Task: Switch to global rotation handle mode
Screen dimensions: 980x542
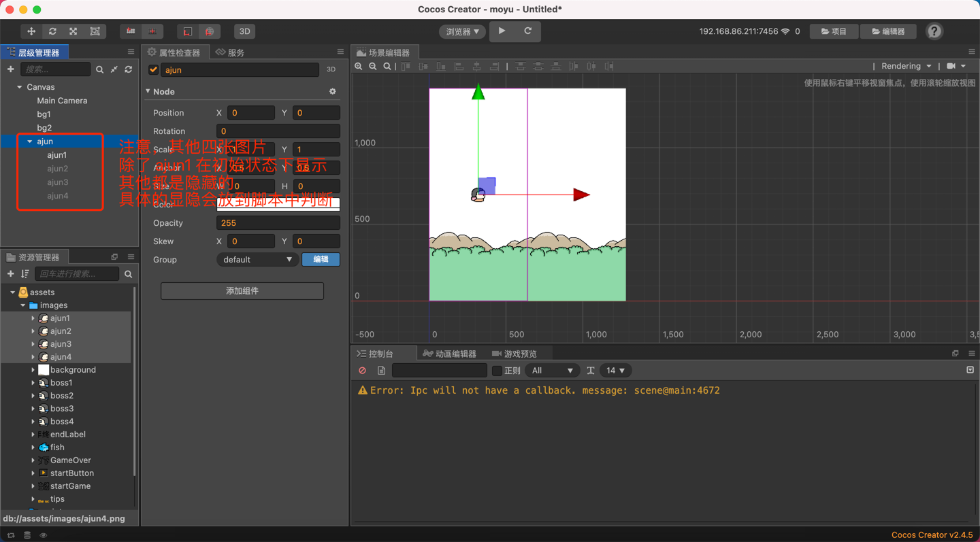Action: [210, 31]
